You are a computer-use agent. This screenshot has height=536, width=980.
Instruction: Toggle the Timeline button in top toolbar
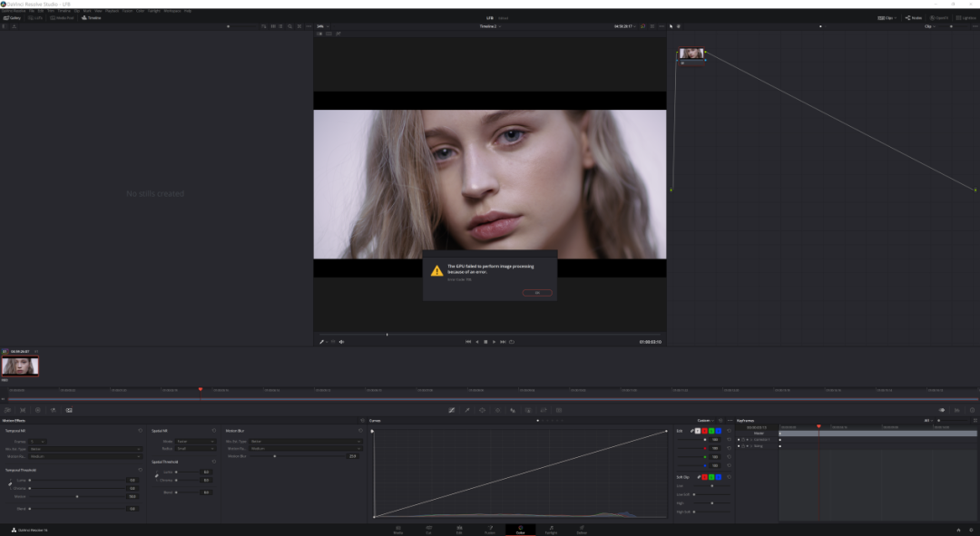click(x=92, y=18)
